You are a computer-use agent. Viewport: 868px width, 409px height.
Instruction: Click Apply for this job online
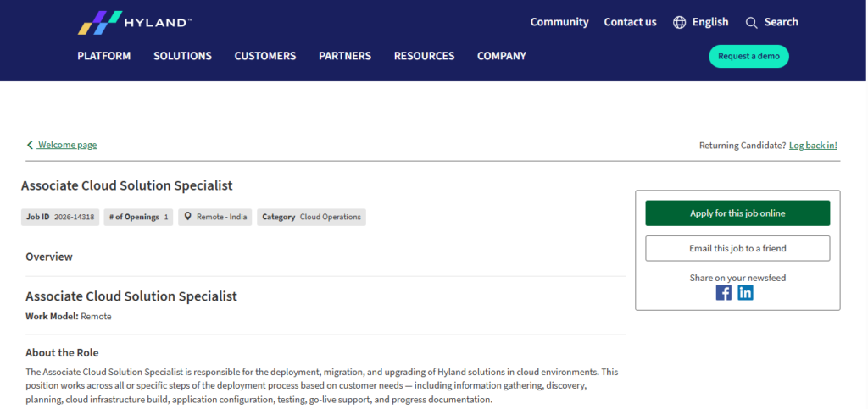[x=737, y=213]
